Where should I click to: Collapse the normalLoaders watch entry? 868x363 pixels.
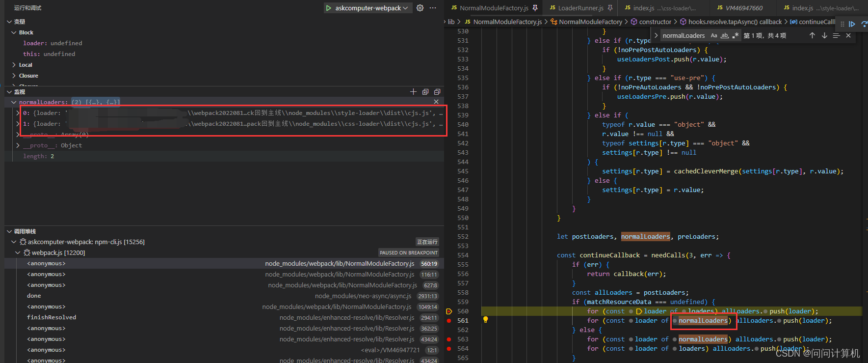[14, 102]
